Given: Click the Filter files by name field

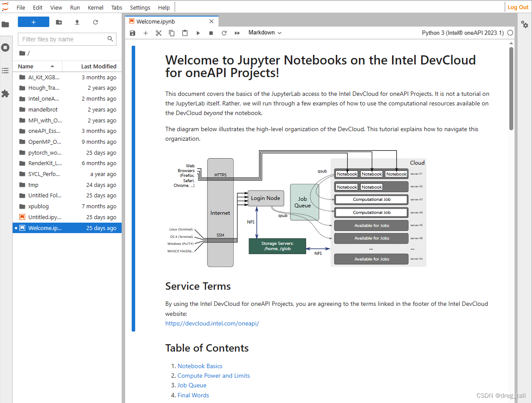Looking at the screenshot, I should point(67,39).
